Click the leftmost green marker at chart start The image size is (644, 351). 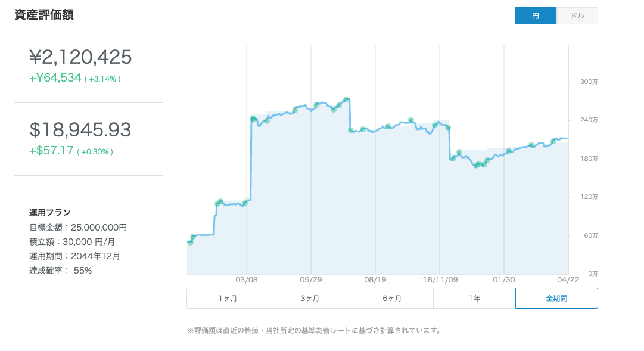(190, 242)
